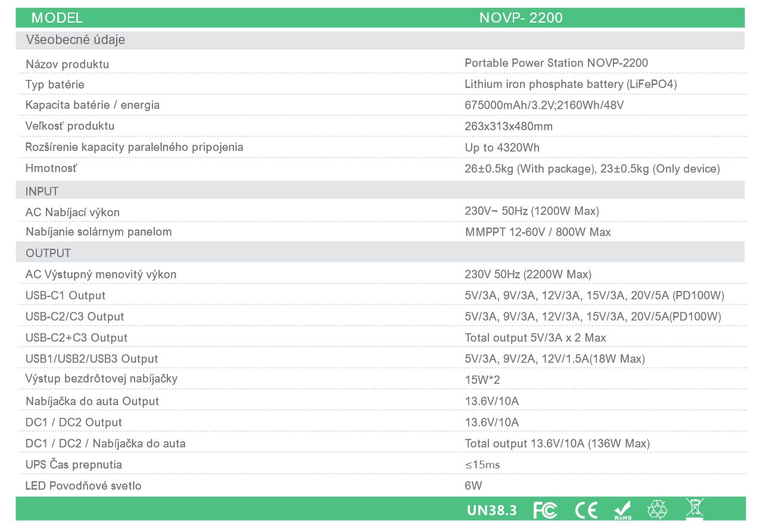The image size is (760, 532).
Task: Select the LED Povodňové svetlo label
Action: 83,486
